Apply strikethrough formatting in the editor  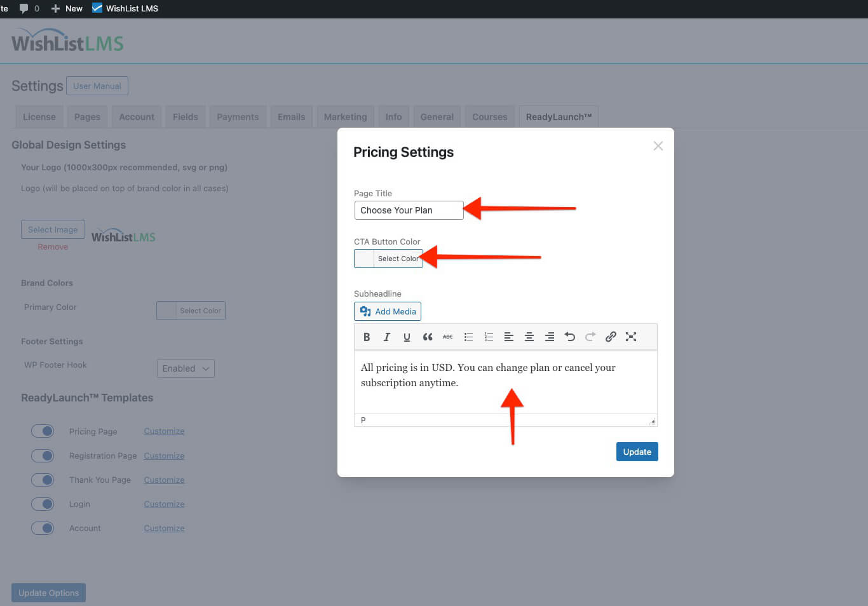447,337
